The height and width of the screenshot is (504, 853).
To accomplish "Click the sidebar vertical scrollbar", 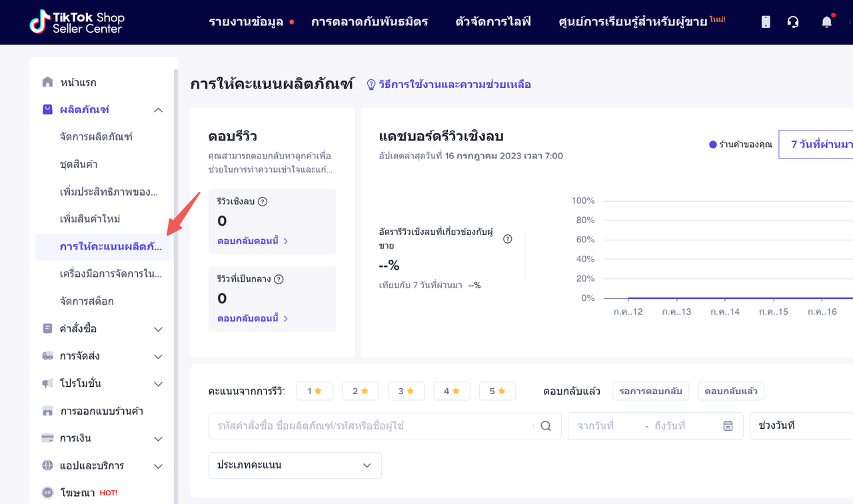I will coord(175,266).
